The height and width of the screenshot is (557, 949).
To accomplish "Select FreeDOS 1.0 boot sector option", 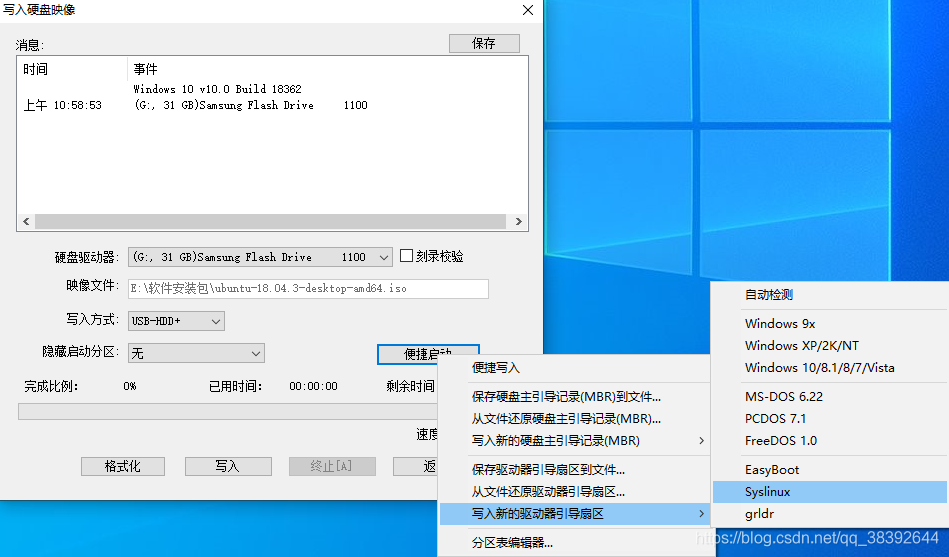I will pyautogui.click(x=830, y=440).
